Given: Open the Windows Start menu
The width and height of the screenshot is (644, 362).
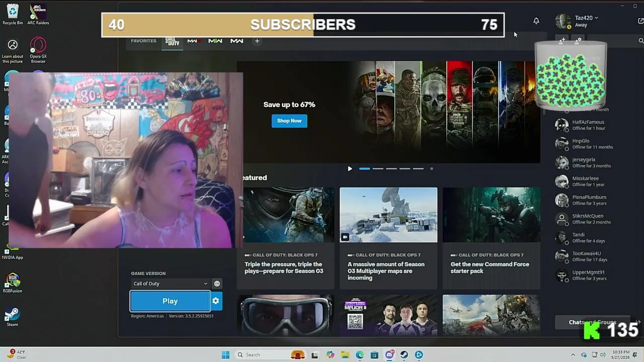Looking at the screenshot, I should point(225,355).
